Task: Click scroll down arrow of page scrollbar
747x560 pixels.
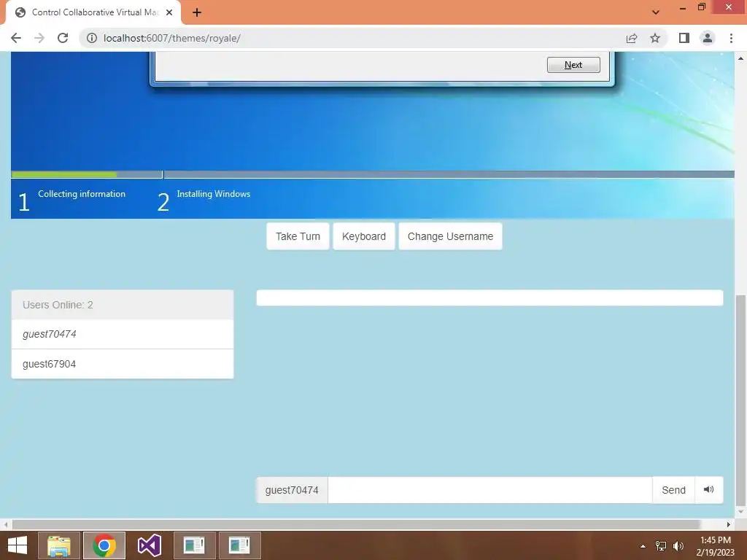Action: (740, 513)
